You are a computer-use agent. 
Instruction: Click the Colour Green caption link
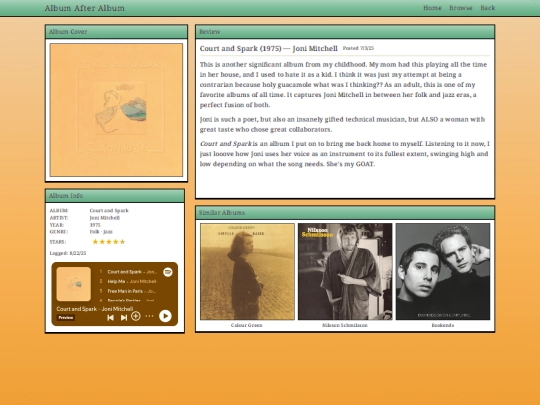tap(247, 325)
